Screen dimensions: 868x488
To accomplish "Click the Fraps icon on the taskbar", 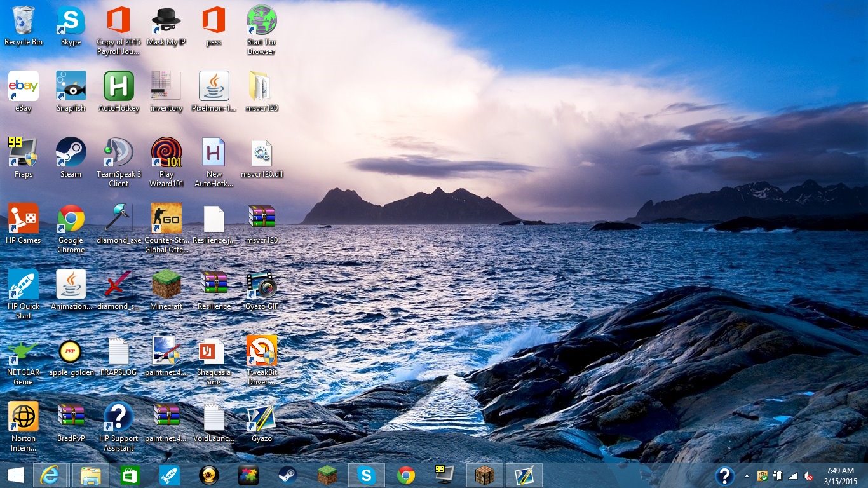I will [445, 475].
